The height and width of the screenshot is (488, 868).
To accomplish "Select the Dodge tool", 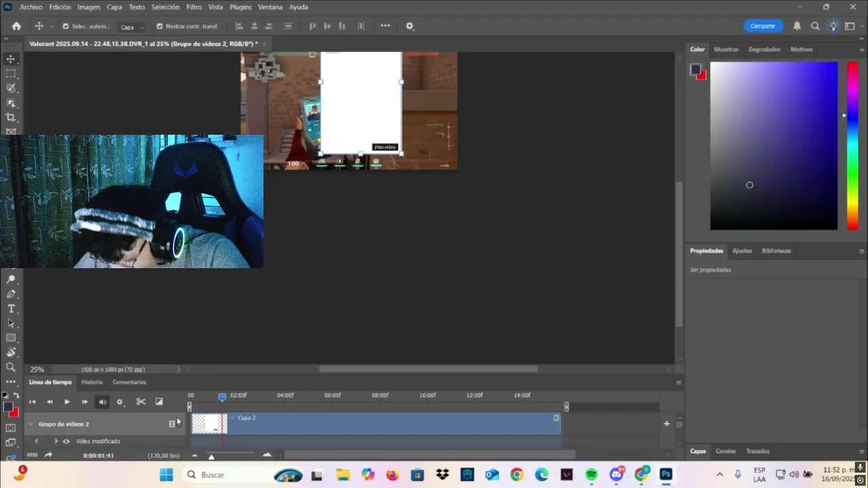I will coord(11,279).
